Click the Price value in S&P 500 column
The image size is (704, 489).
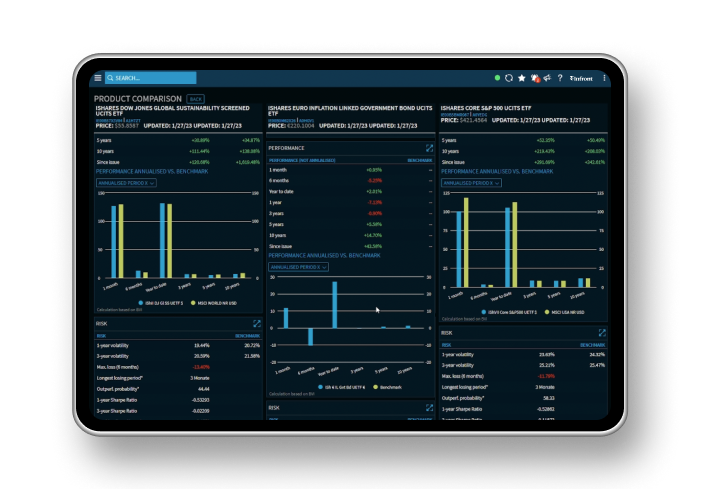tap(473, 120)
